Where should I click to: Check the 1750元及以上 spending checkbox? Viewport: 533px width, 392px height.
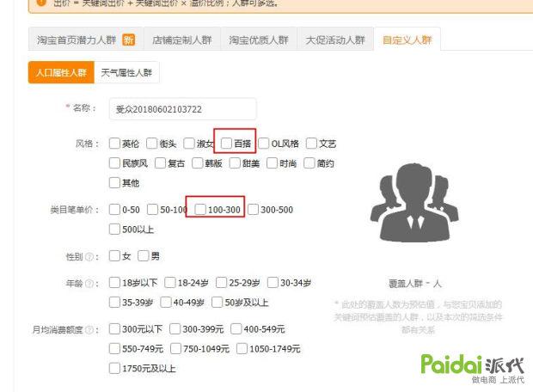[x=114, y=369]
